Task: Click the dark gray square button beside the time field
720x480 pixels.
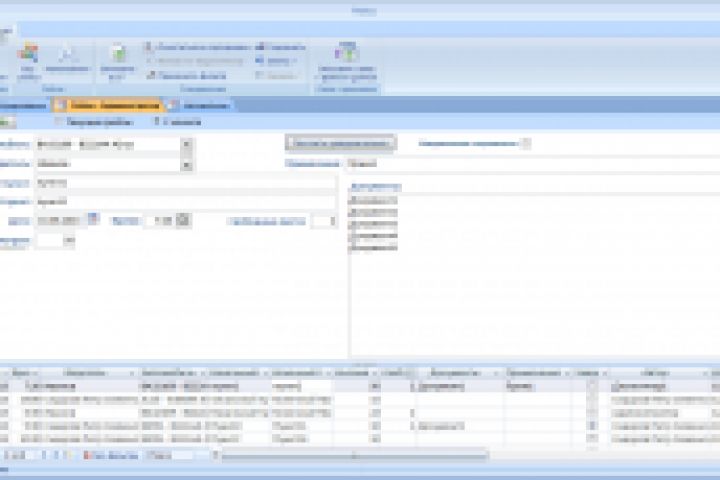Action: [184, 220]
